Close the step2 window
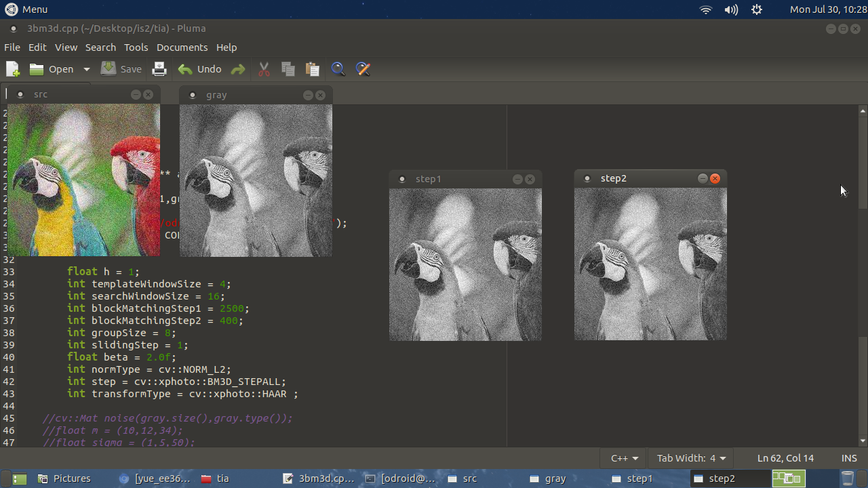868x488 pixels. click(x=715, y=178)
